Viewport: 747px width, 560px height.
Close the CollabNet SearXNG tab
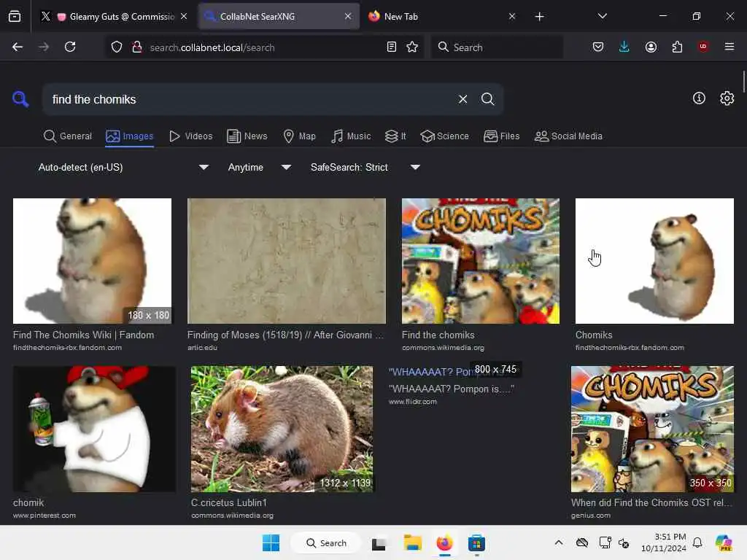click(x=348, y=16)
